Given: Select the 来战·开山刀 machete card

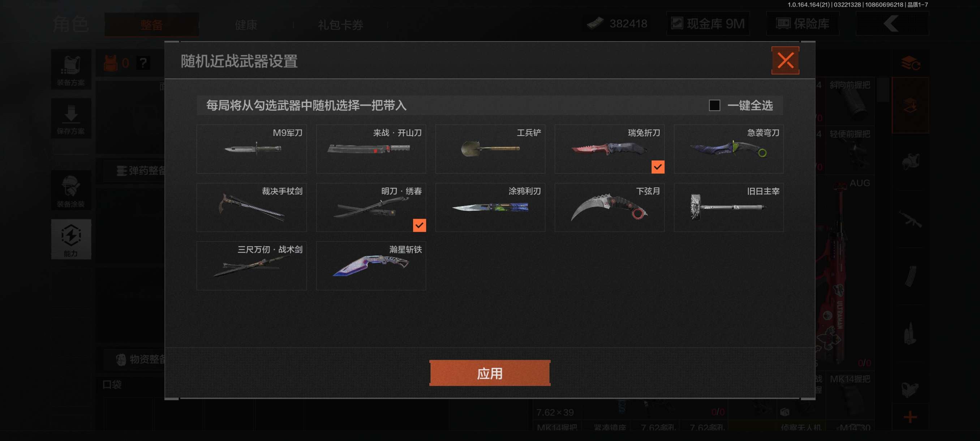Looking at the screenshot, I should click(x=371, y=149).
